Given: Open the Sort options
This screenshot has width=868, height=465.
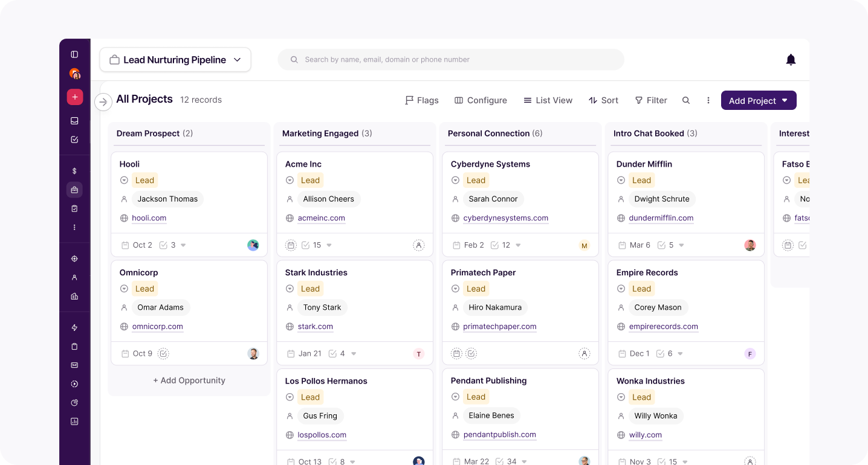Looking at the screenshot, I should [x=603, y=100].
